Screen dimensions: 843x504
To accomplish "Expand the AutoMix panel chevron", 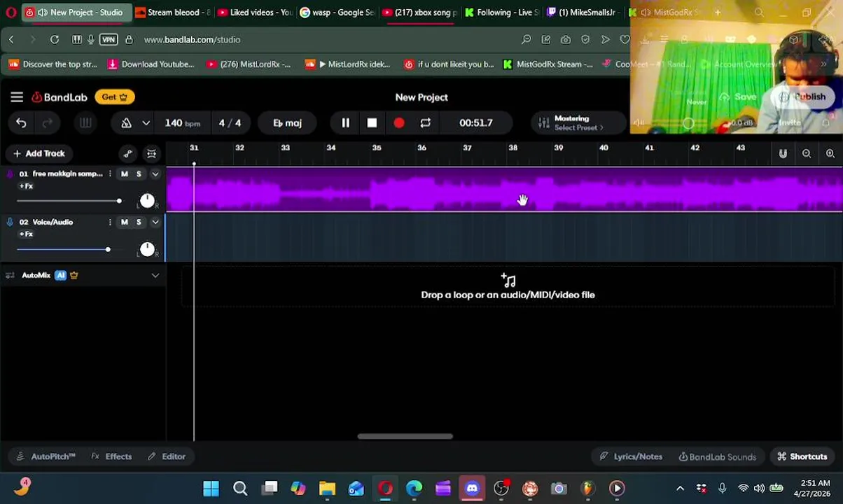I will coord(155,276).
